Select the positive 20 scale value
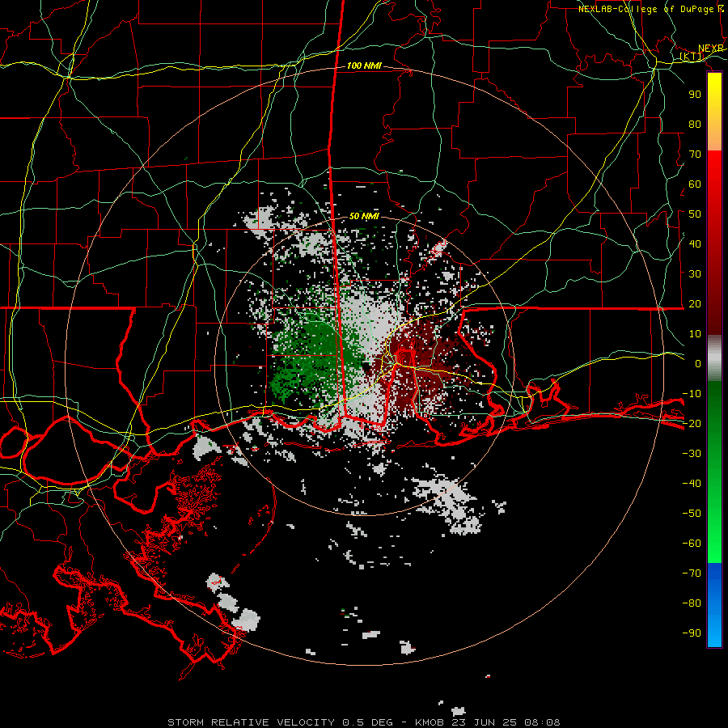 695,304
